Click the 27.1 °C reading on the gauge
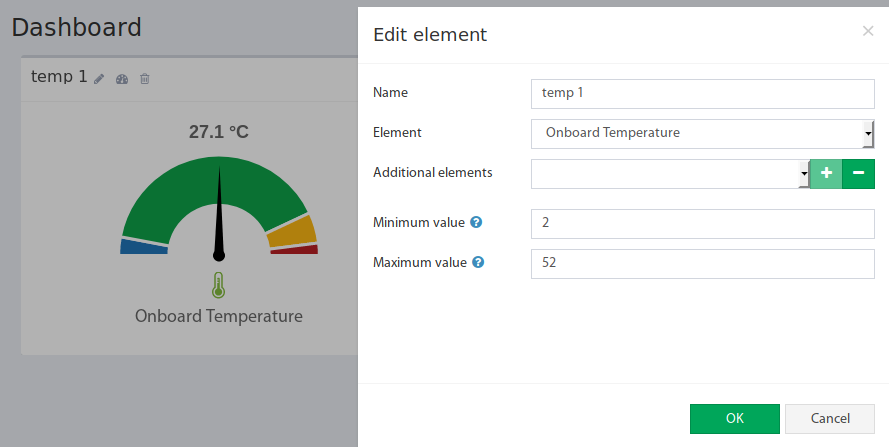 point(219,132)
